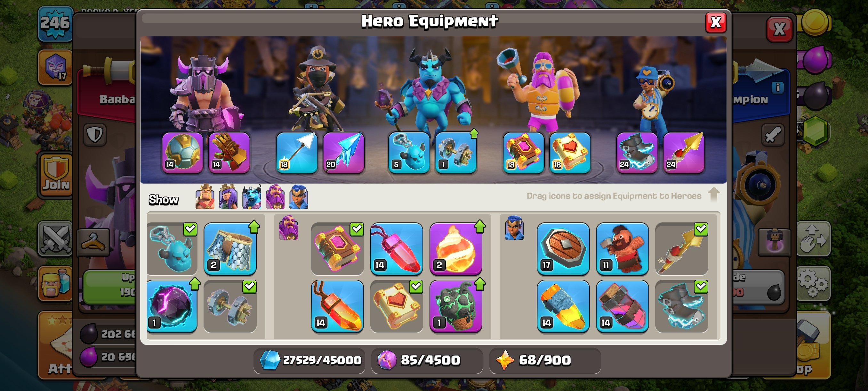Select the Royal Gem level 17 equipment

coord(563,249)
